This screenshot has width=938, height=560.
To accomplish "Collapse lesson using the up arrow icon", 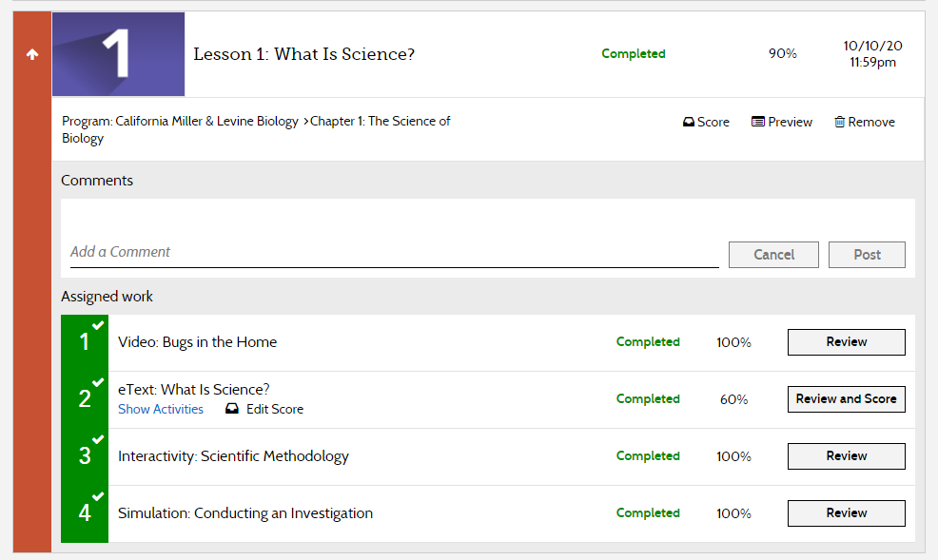I will coord(32,55).
